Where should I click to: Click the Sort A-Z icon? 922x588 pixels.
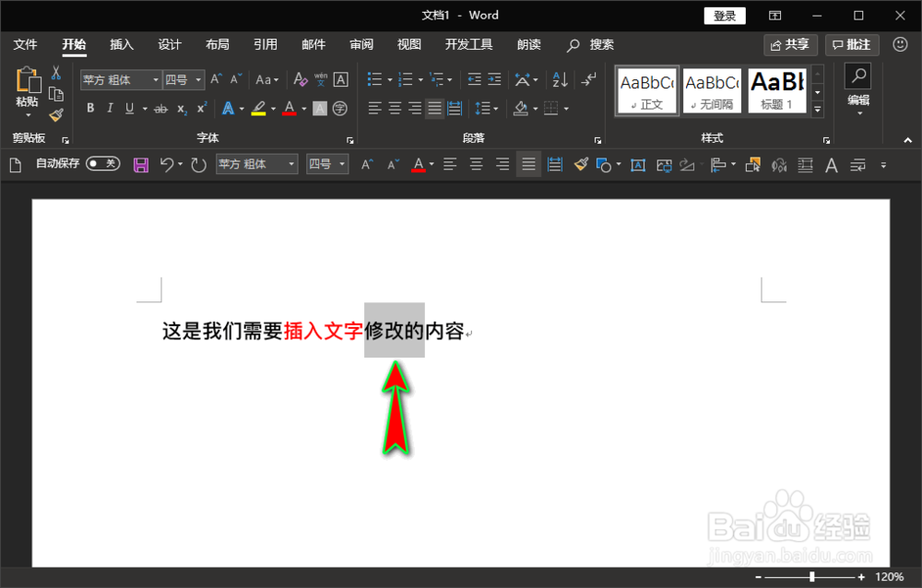click(x=560, y=80)
